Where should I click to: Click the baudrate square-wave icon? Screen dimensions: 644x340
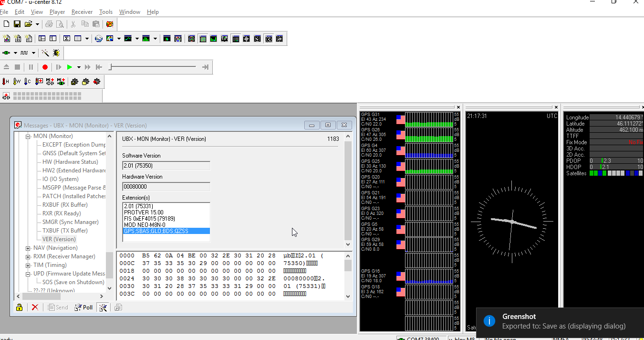24,53
